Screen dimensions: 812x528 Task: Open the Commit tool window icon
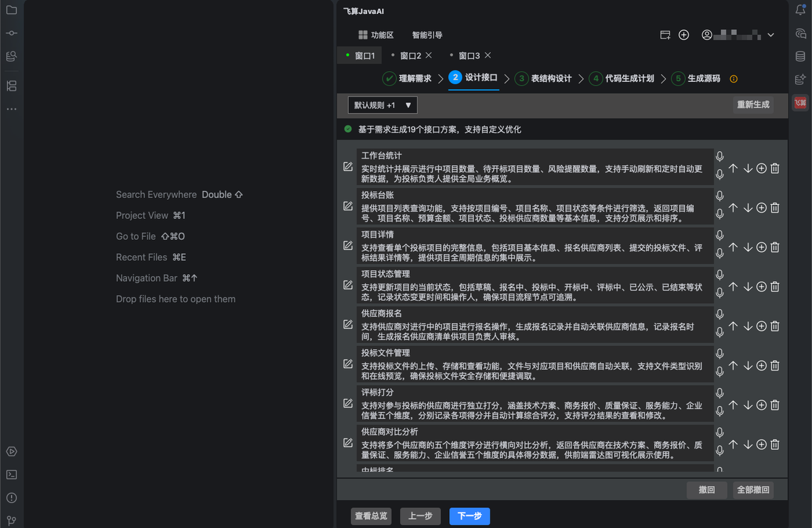(11, 33)
